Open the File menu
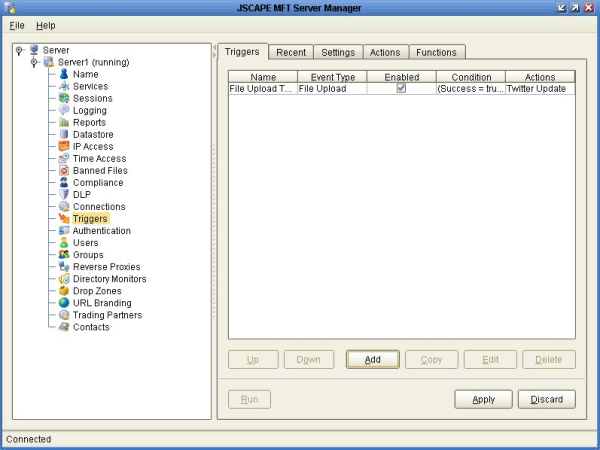The image size is (600, 450). 17,24
